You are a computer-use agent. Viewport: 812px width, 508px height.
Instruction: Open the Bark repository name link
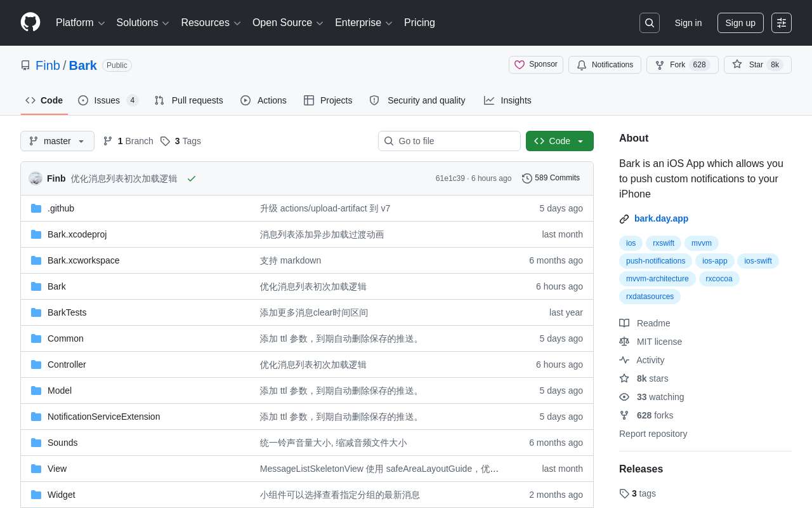pos(83,65)
